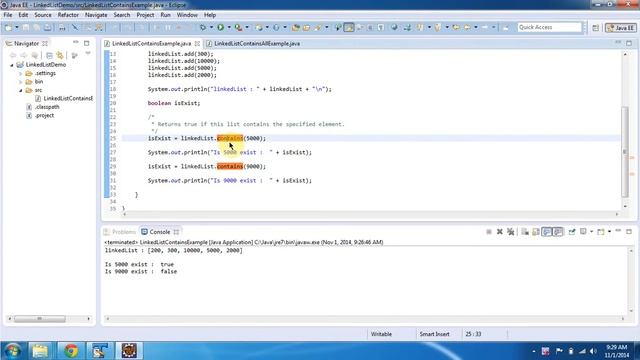Open the Navigate menu

[x=96, y=15]
